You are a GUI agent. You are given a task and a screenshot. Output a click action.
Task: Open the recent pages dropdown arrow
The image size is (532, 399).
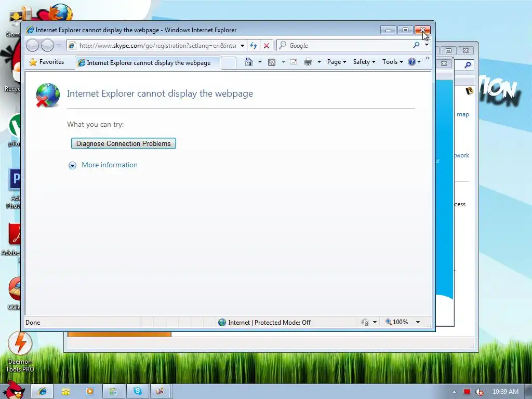point(59,46)
